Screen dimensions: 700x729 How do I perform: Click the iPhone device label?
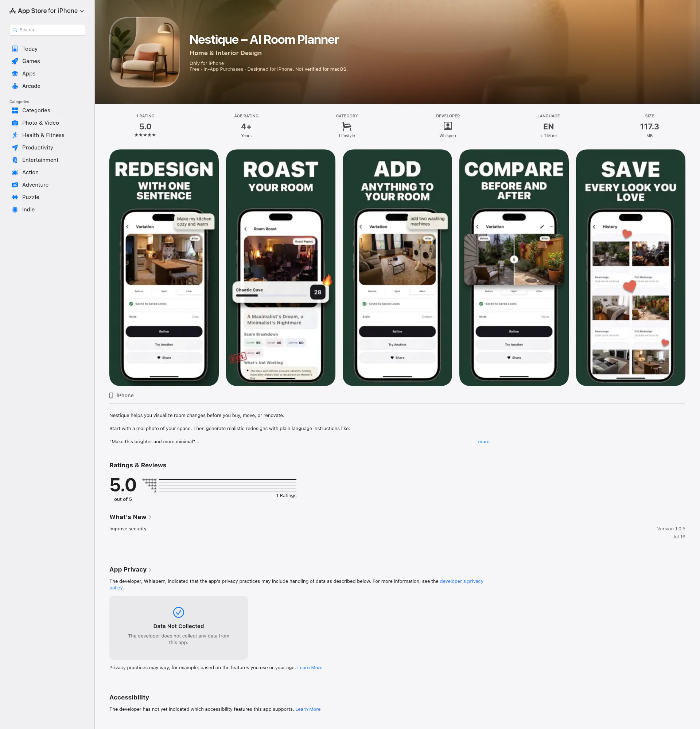(x=122, y=395)
